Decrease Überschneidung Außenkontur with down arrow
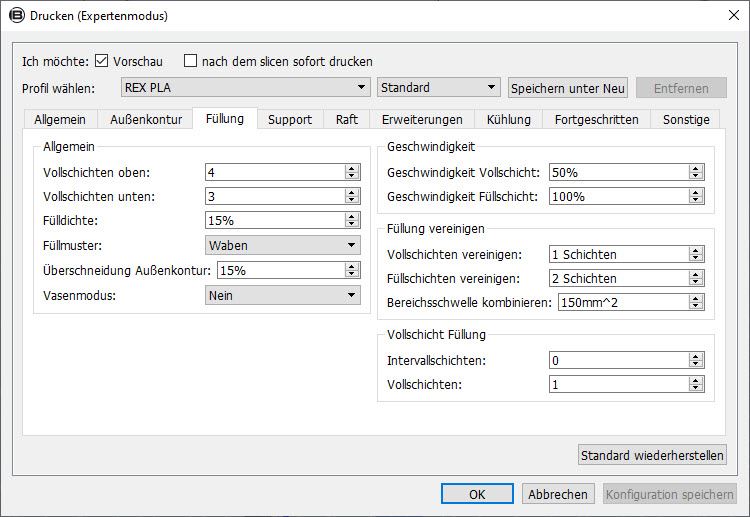The height and width of the screenshot is (517, 750). (352, 274)
